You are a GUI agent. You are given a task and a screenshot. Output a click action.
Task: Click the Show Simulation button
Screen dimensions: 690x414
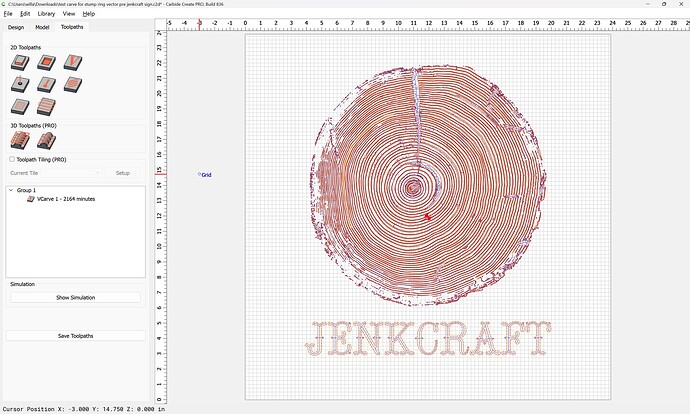pyautogui.click(x=75, y=298)
